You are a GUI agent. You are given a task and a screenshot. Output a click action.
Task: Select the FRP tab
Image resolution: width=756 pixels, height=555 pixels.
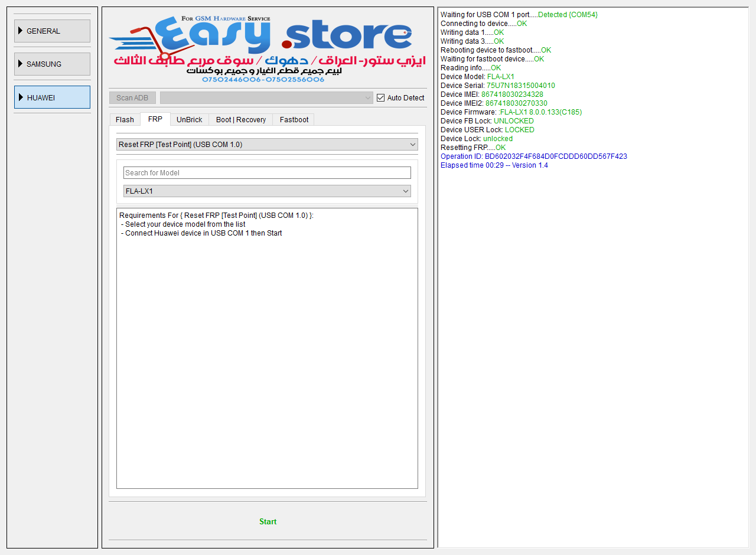[155, 119]
